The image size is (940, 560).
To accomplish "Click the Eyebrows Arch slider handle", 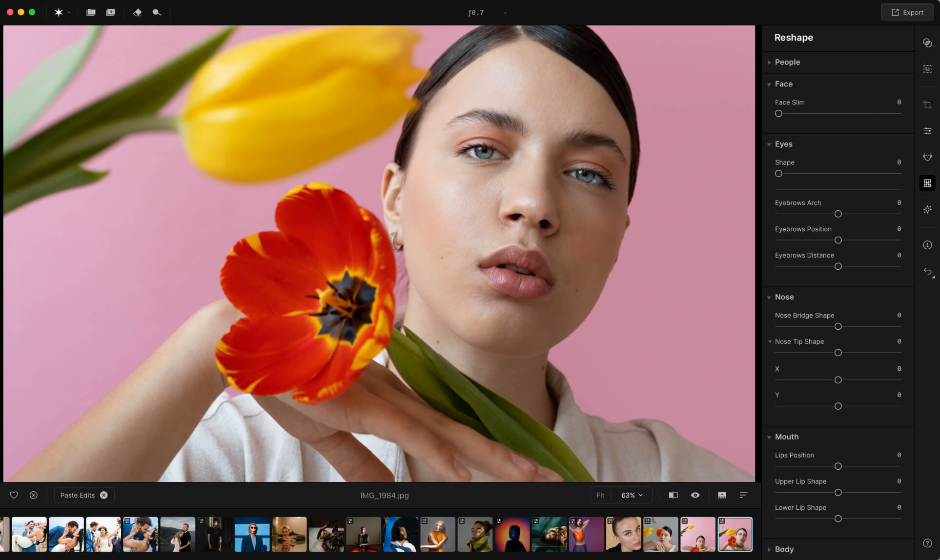I will click(838, 214).
